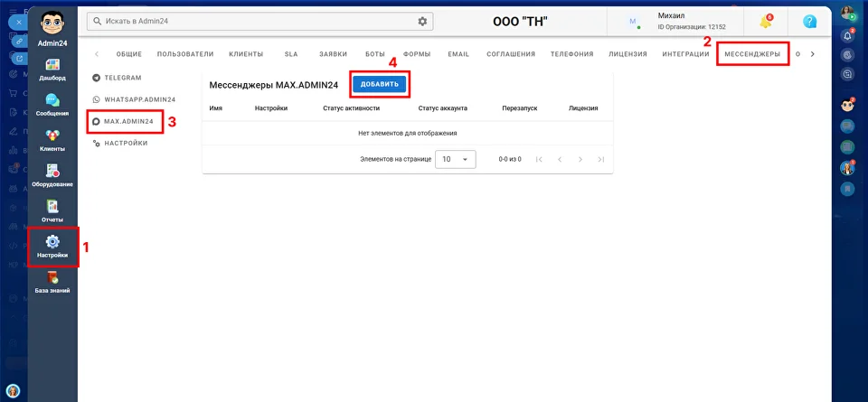Image resolution: width=868 pixels, height=402 pixels.
Task: Open Сообщения in the left sidebar
Action: point(52,105)
